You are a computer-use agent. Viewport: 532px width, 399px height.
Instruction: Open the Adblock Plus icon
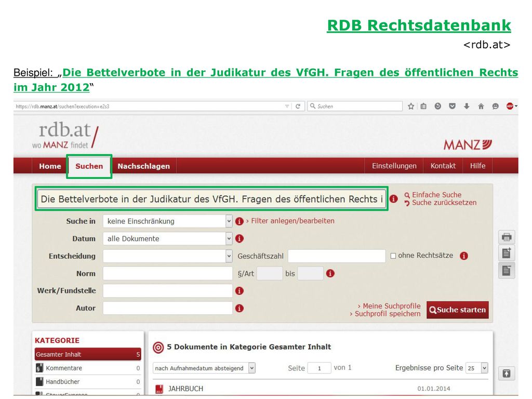510,106
